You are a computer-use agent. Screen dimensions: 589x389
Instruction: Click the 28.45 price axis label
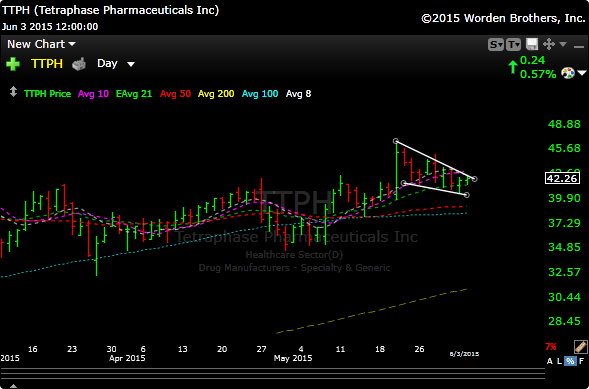(564, 321)
